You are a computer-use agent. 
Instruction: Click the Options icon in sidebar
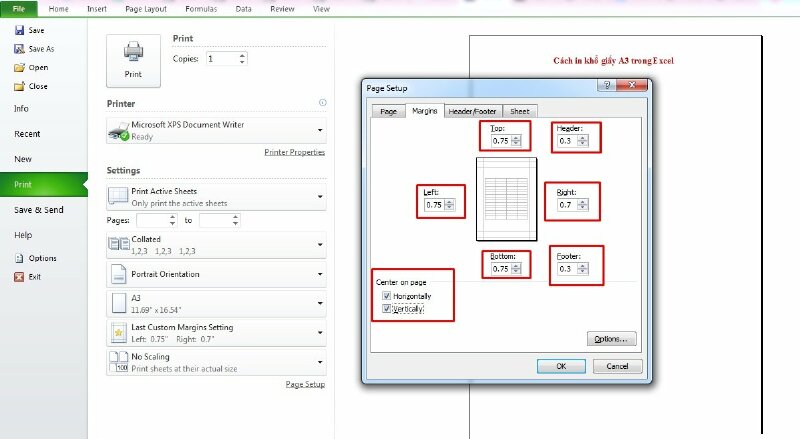click(x=19, y=258)
